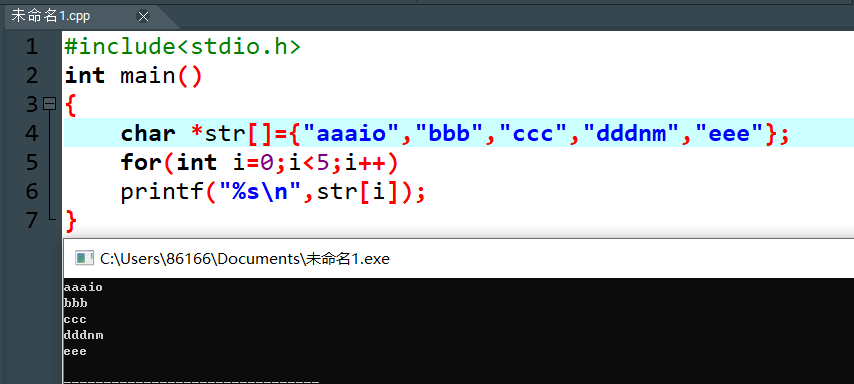Image resolution: width=854 pixels, height=384 pixels.
Task: Click the char keyword in line 4
Action: (148, 133)
